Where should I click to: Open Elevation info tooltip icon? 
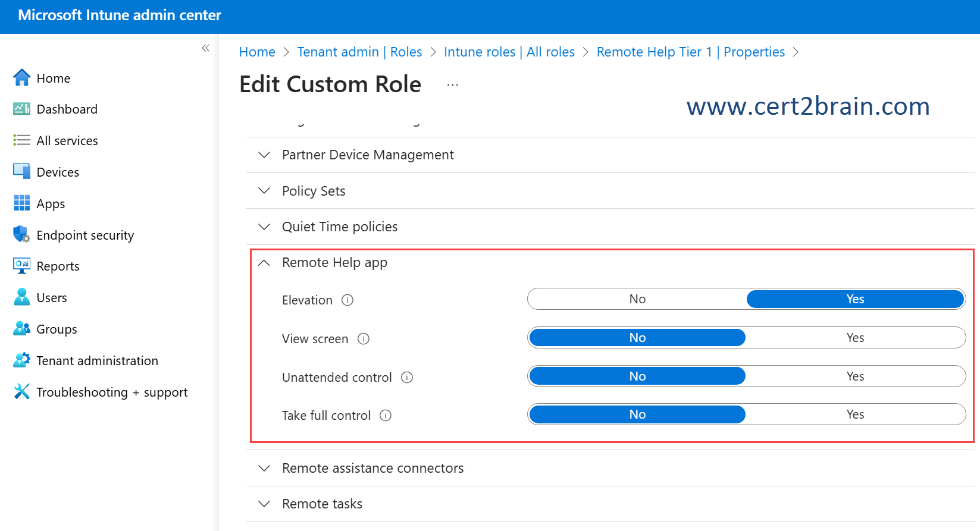[x=347, y=300]
